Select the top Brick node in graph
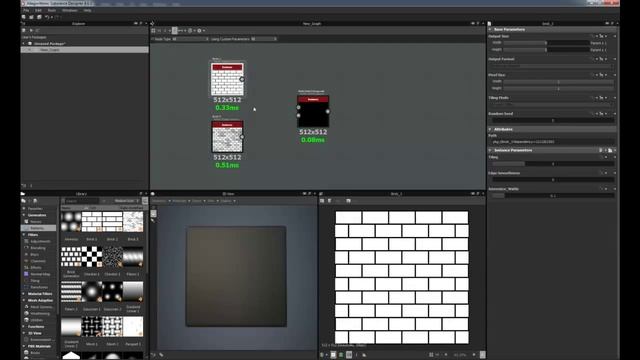This screenshot has height=360, width=640. tap(227, 79)
